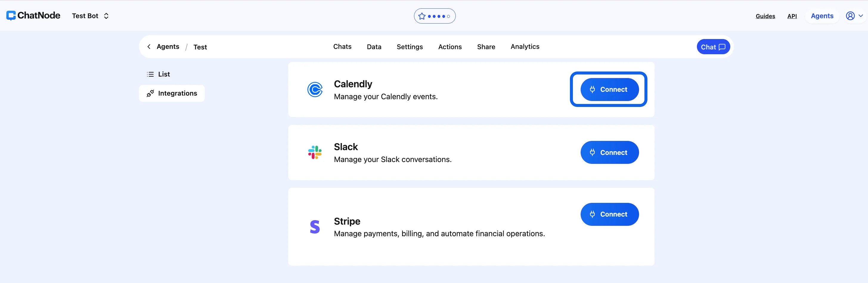This screenshot has height=283, width=868.
Task: Switch to the Share tab
Action: click(x=486, y=47)
